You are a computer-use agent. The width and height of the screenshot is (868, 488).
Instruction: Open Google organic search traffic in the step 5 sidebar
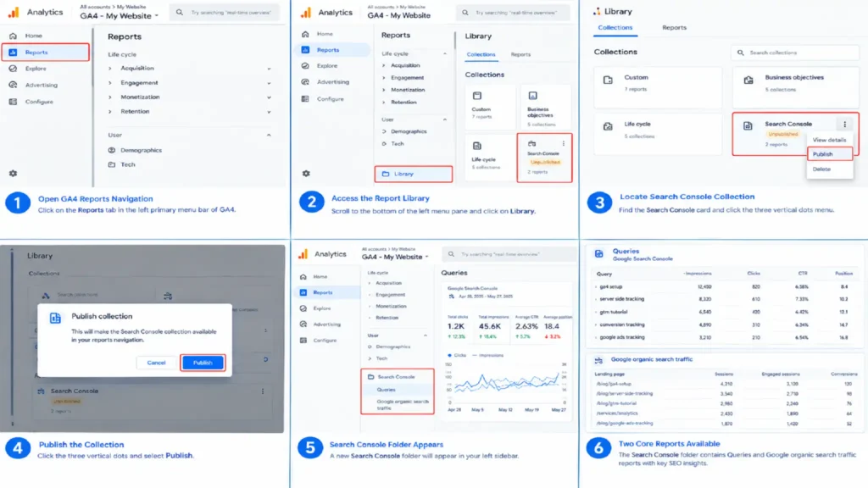tap(403, 404)
